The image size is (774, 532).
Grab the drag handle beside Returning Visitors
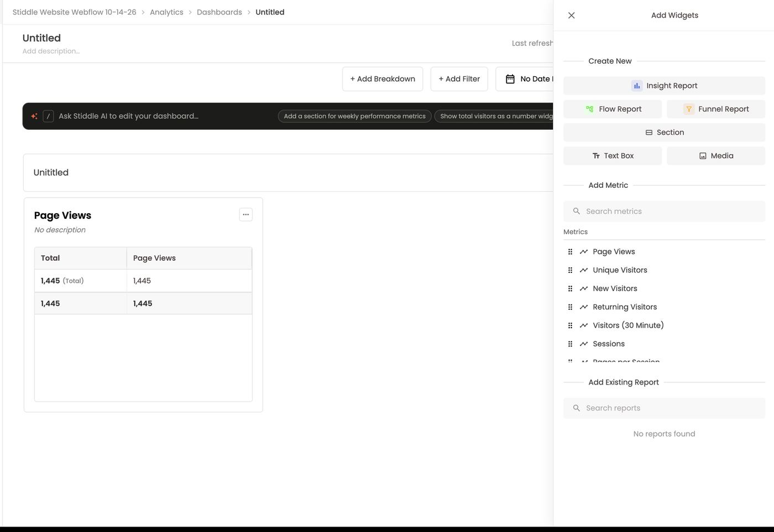(570, 307)
